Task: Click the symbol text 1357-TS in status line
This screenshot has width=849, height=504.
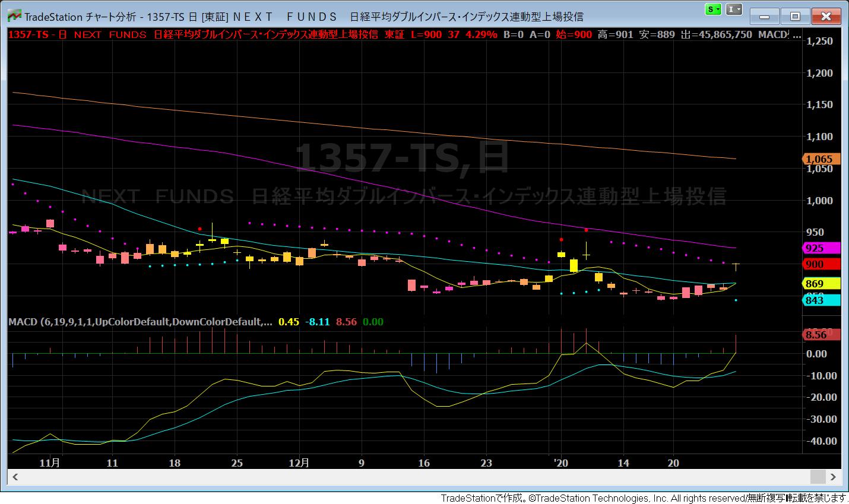Action: (28, 34)
